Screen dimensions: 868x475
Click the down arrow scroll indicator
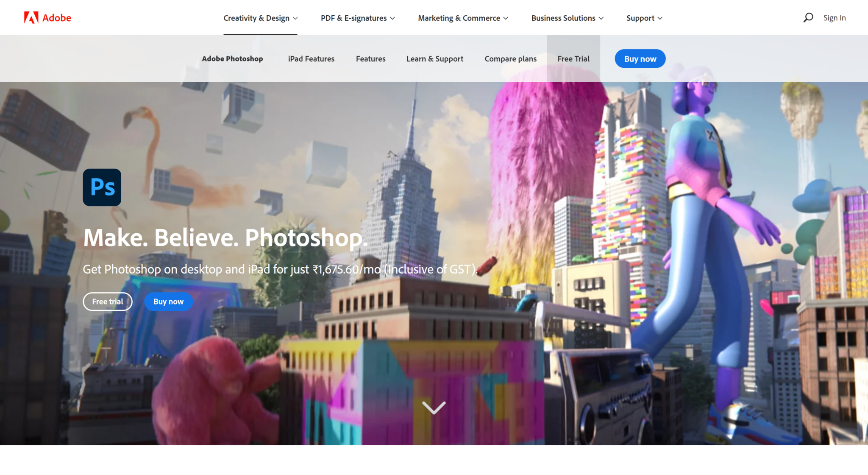pos(433,408)
